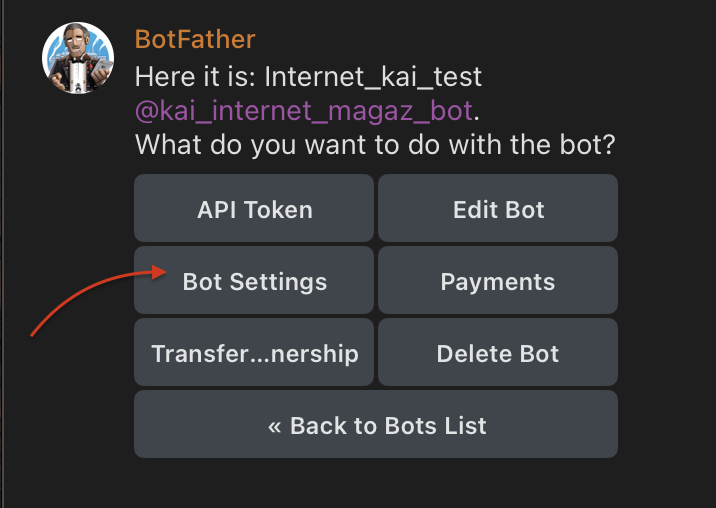The image size is (716, 508).
Task: Open BotFather's profile from the avatar image
Action: [x=77, y=59]
